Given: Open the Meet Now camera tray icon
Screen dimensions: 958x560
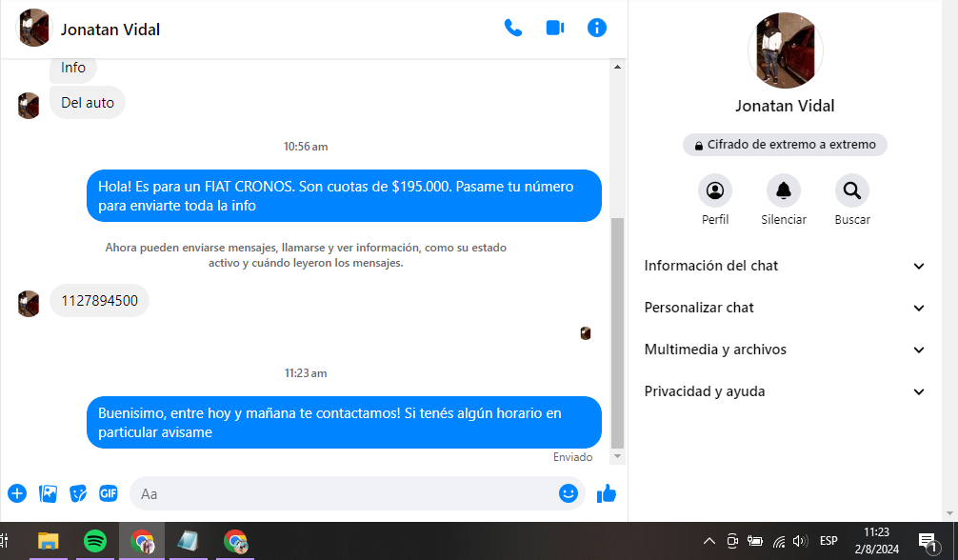Looking at the screenshot, I should [732, 541].
